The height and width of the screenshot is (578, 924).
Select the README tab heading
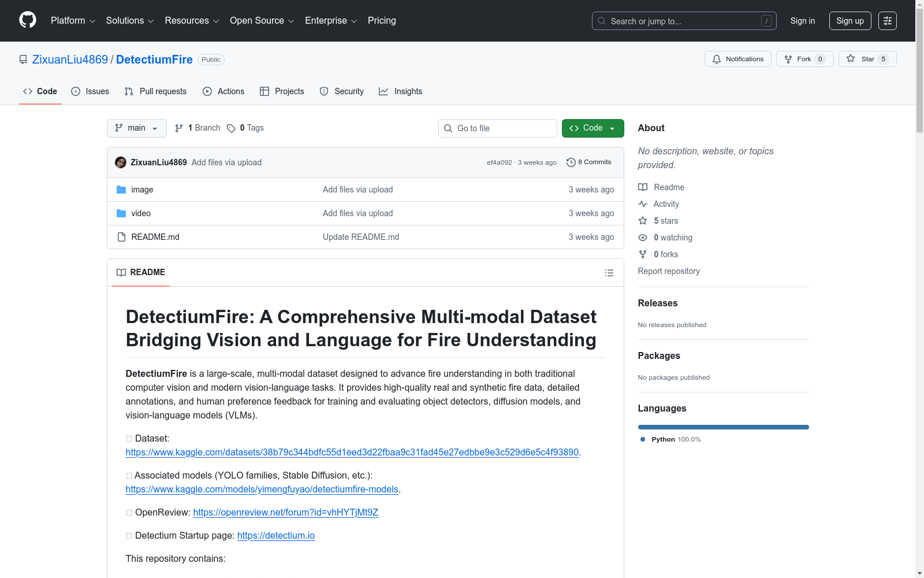[141, 272]
